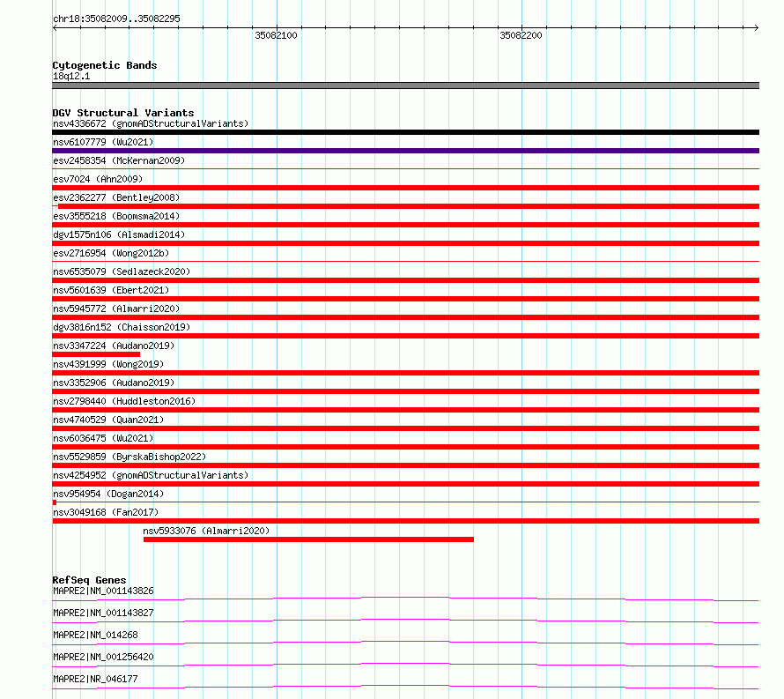The width and height of the screenshot is (784, 699).
Task: Select the nsv3049168 (Fan2017) label
Action: [x=106, y=512]
